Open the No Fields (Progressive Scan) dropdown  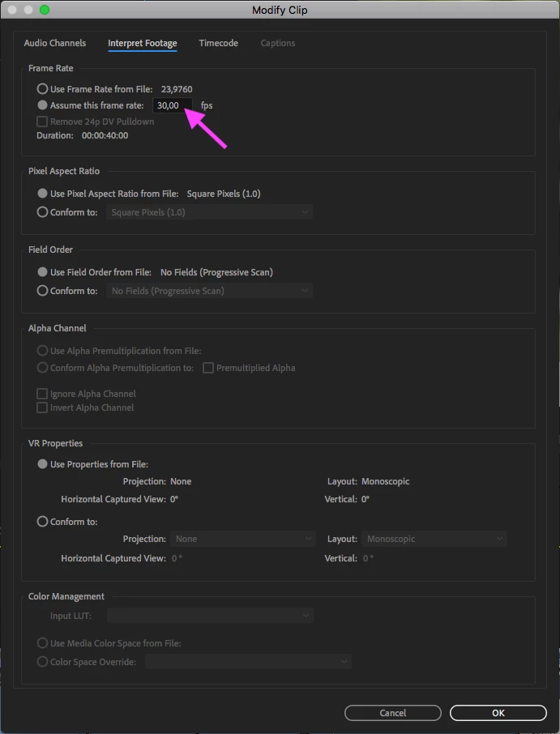[209, 291]
